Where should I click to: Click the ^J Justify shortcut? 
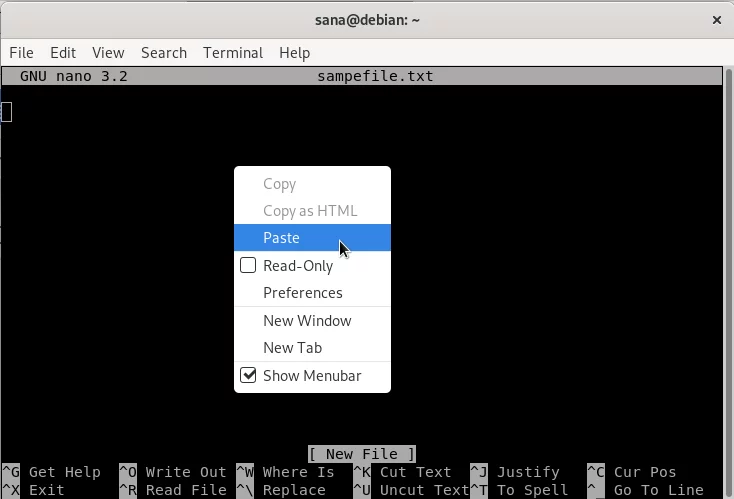(x=515, y=472)
